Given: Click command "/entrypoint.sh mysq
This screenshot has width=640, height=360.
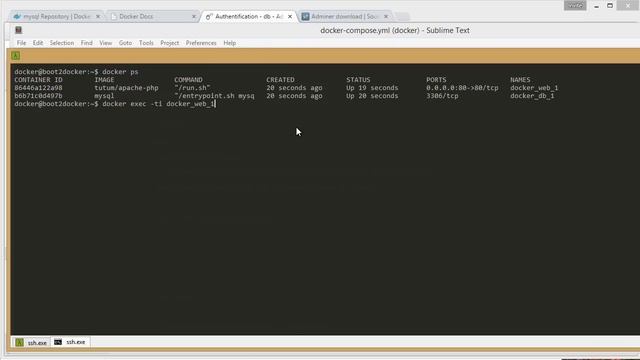Looking at the screenshot, I should click(214, 96).
